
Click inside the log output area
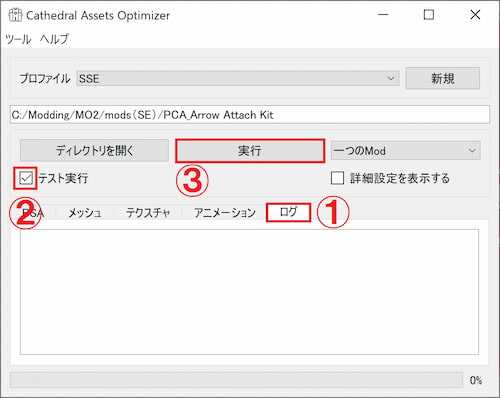pyautogui.click(x=249, y=292)
